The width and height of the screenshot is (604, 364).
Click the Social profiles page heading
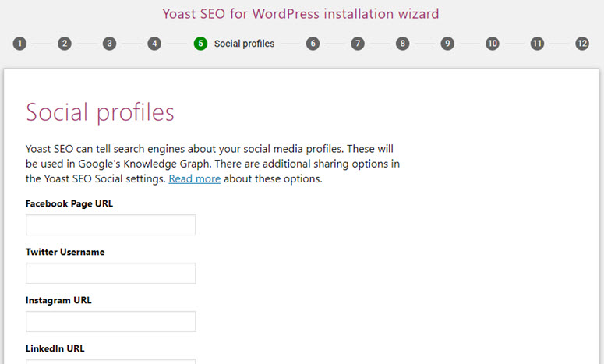click(101, 113)
